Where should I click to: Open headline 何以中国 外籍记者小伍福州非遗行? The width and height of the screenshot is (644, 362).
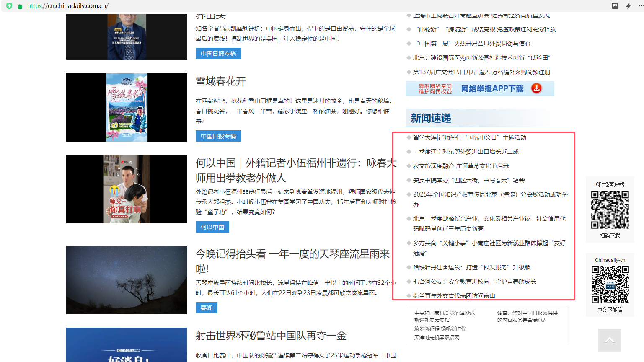[x=296, y=171]
